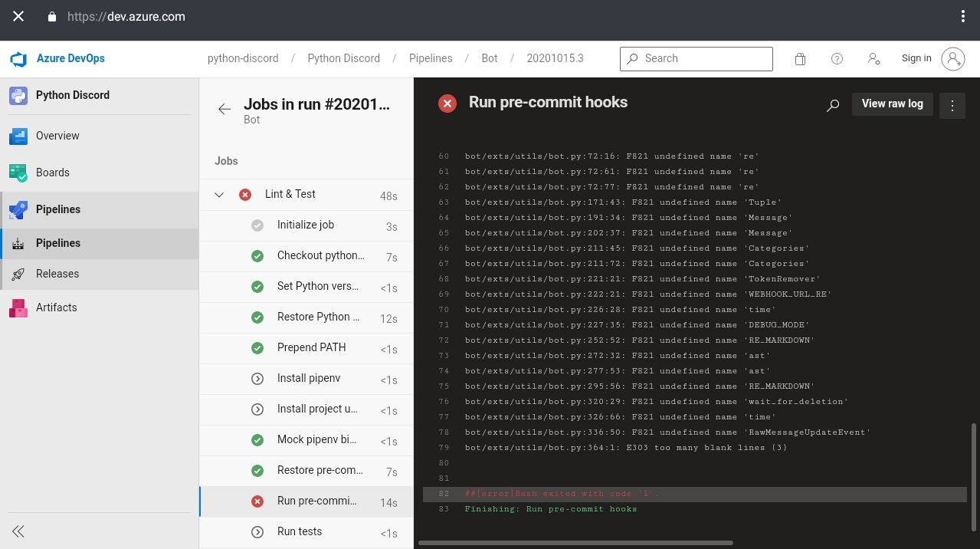Click the red error icon in log header
Screen dimensions: 980x549
[447, 104]
